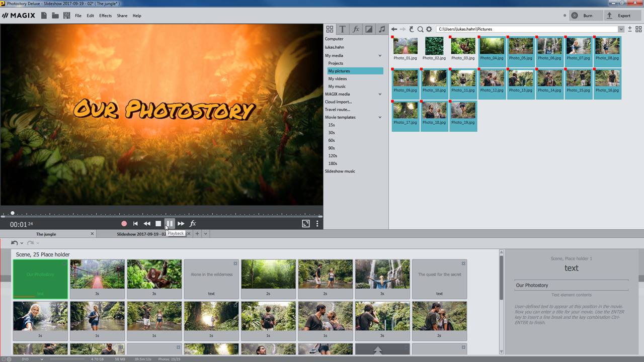Open the preview monitor three-dot menu
644x362 pixels.
(317, 224)
